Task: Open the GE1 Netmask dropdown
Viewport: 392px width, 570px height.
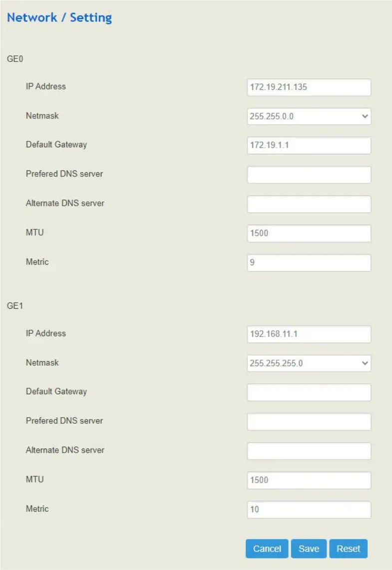Action: 309,363
